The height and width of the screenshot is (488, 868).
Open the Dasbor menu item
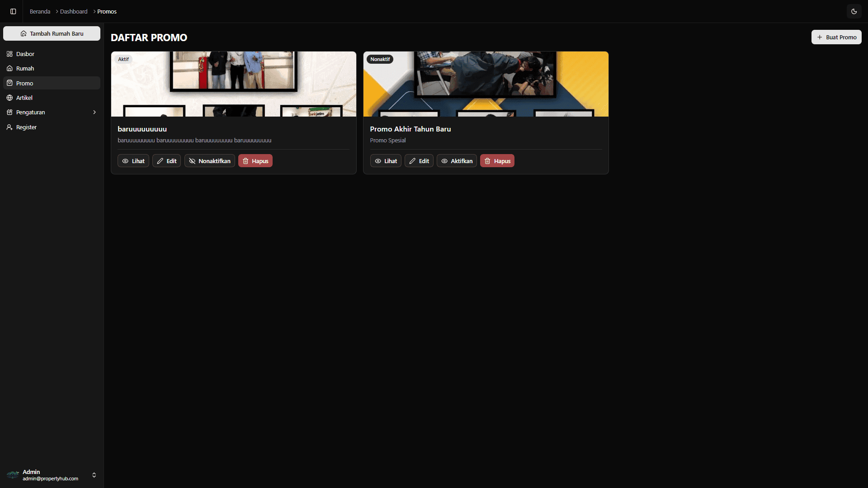pos(52,54)
